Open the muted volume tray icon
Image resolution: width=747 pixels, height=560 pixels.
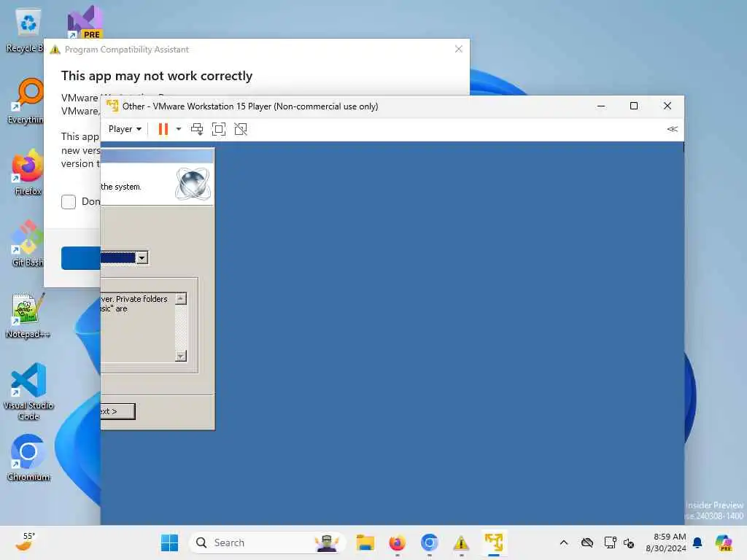[x=629, y=542]
